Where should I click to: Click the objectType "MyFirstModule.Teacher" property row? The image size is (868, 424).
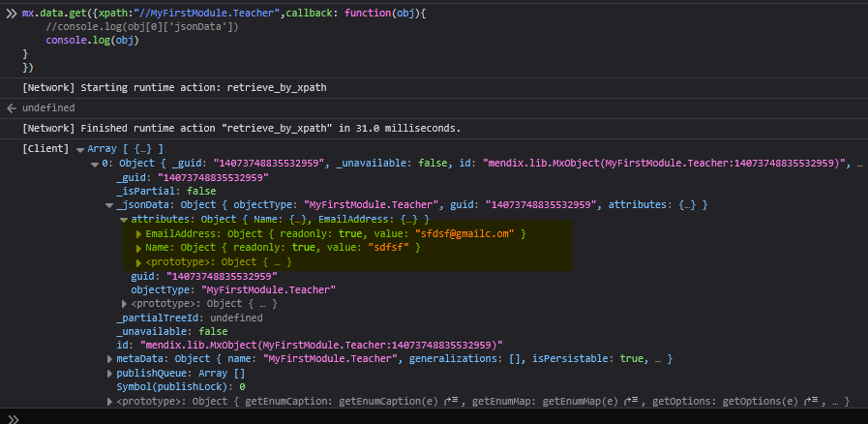pyautogui.click(x=232, y=289)
